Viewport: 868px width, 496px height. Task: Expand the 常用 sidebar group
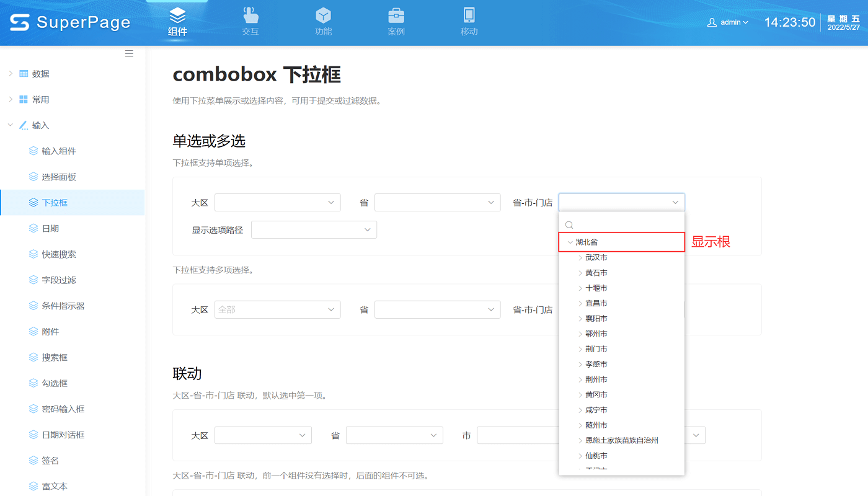(11, 99)
